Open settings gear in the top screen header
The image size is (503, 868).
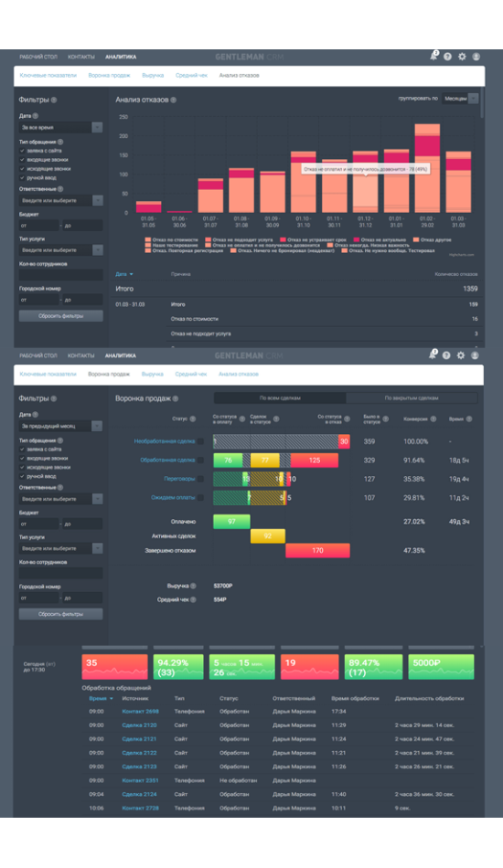pyautogui.click(x=462, y=57)
